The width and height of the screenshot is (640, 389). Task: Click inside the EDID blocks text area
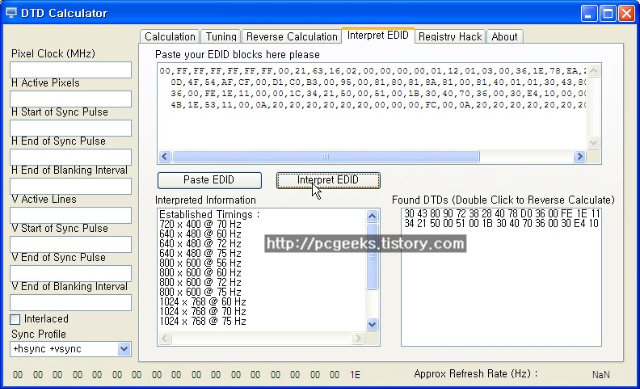[x=372, y=107]
